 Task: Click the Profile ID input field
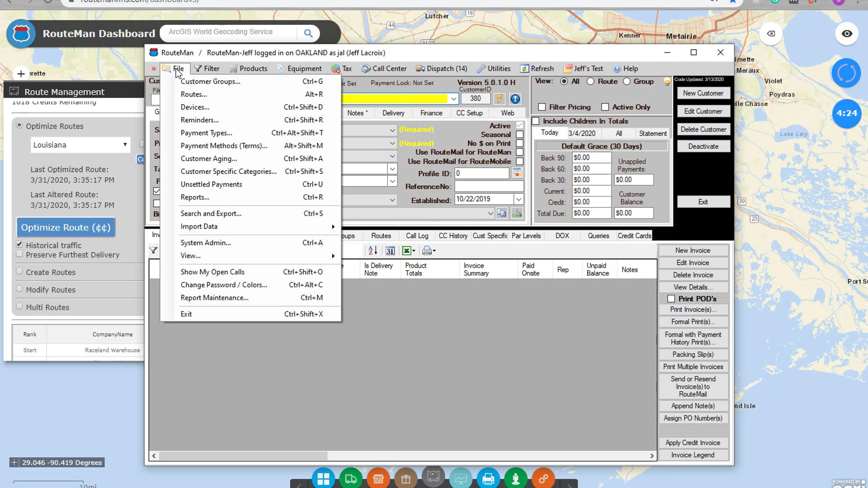(481, 173)
